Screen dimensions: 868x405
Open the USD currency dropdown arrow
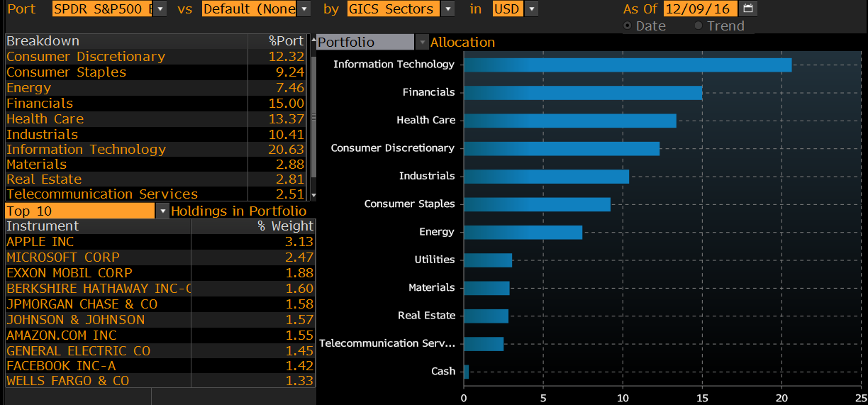(531, 9)
